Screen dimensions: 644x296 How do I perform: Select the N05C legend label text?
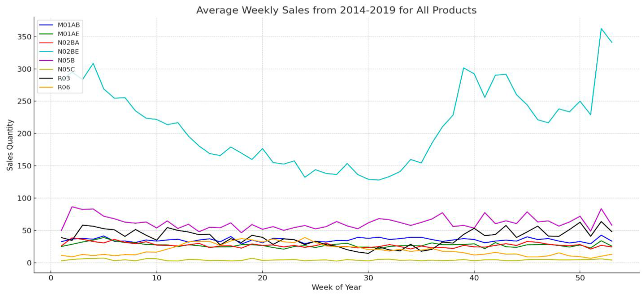click(66, 69)
